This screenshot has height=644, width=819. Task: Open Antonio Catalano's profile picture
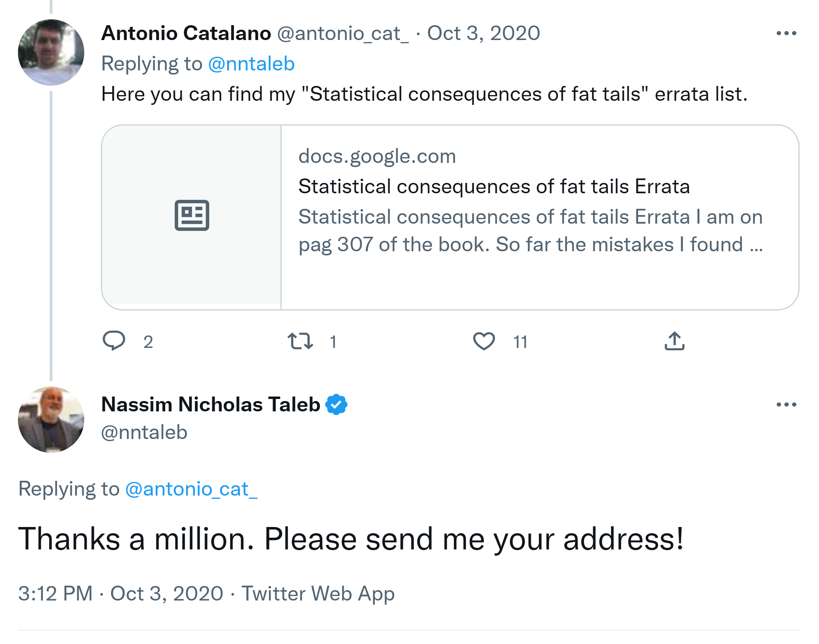click(x=51, y=52)
